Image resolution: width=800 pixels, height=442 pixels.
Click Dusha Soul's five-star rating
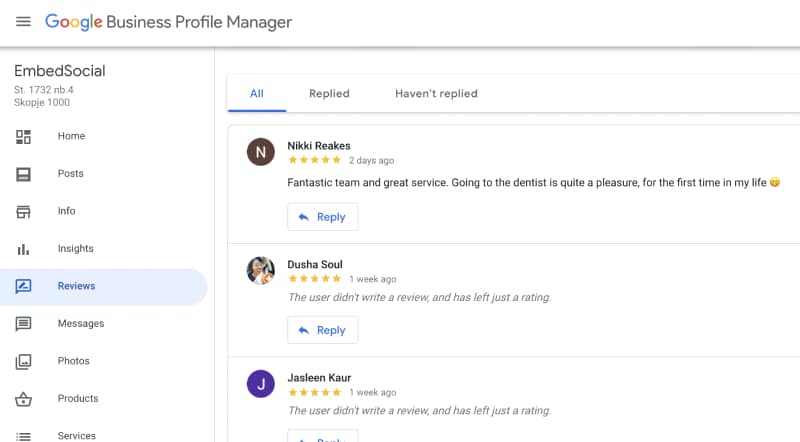coord(314,278)
